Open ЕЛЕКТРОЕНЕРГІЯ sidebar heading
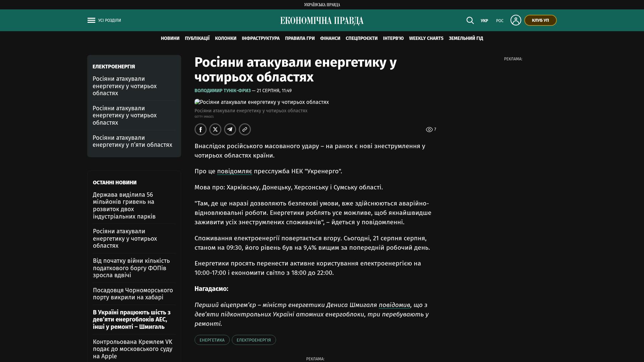 pos(114,67)
